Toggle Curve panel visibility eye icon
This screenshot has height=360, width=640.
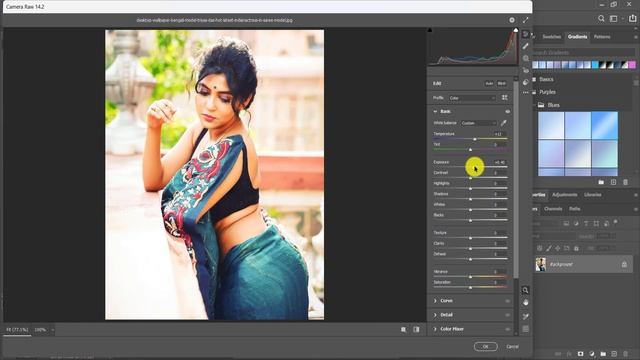508,301
